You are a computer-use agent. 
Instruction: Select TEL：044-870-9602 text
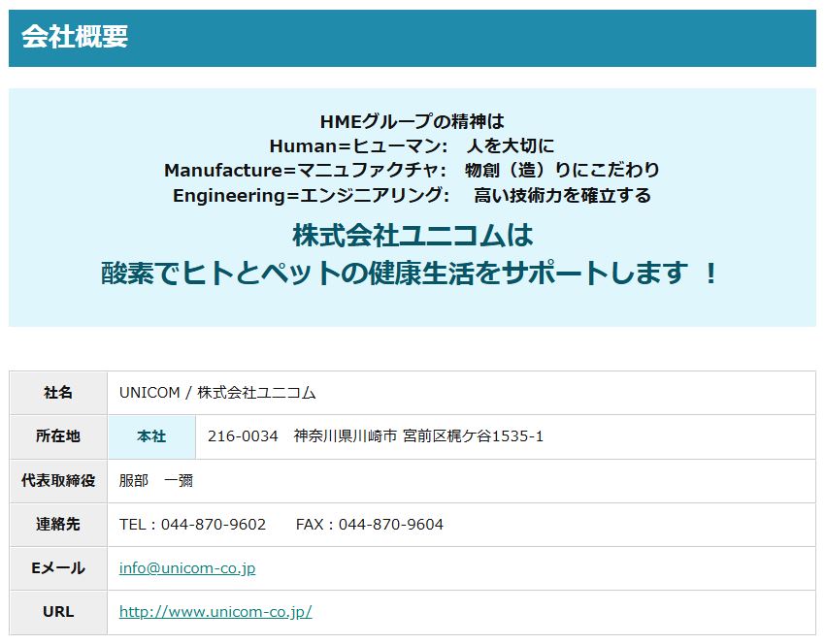(x=192, y=525)
